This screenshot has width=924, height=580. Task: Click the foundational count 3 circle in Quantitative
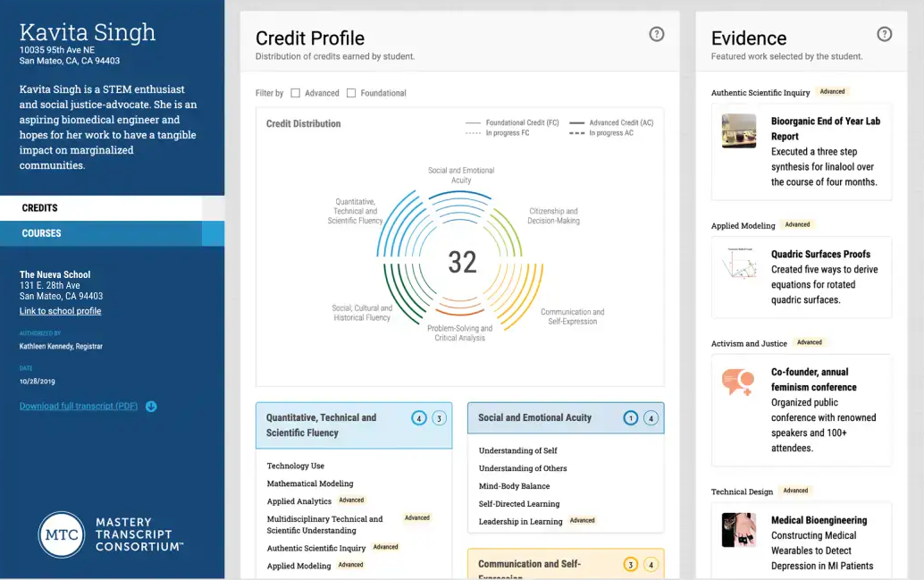pyautogui.click(x=439, y=418)
